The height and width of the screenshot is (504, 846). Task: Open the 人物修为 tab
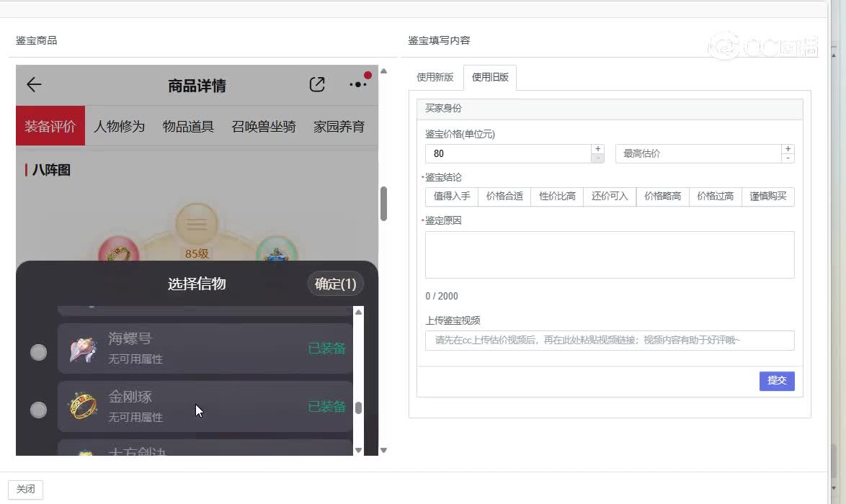click(x=120, y=127)
